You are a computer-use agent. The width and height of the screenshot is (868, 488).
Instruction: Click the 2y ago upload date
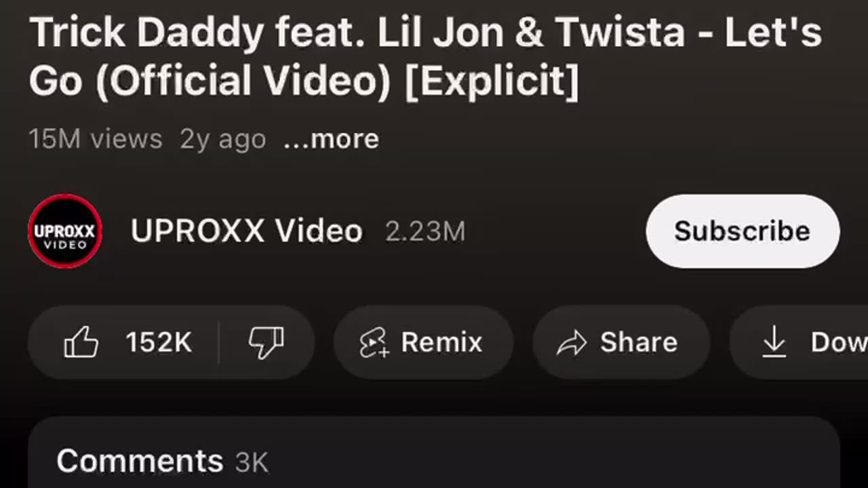(x=222, y=140)
